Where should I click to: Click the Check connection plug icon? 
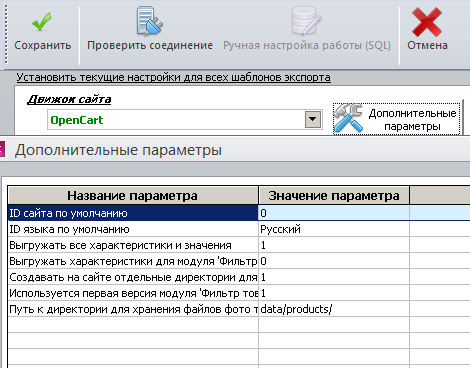pos(149,21)
